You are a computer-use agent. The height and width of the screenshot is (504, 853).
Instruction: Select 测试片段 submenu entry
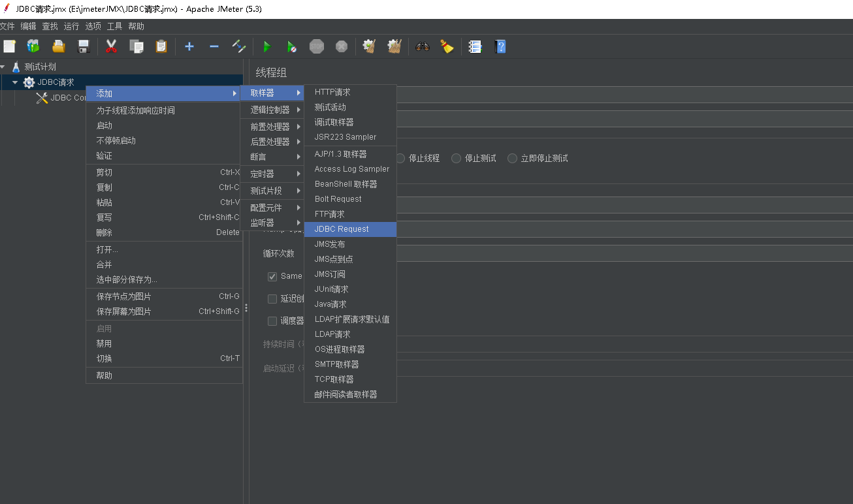272,191
